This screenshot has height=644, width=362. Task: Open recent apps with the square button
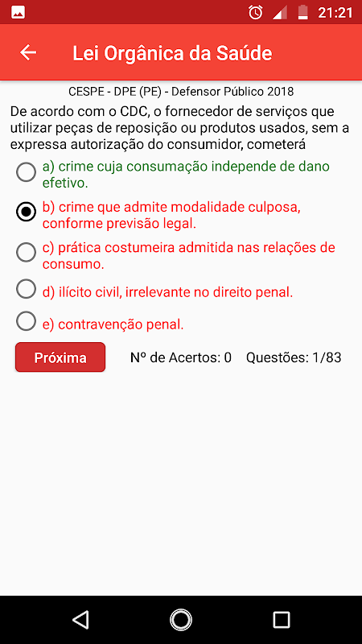pyautogui.click(x=281, y=619)
